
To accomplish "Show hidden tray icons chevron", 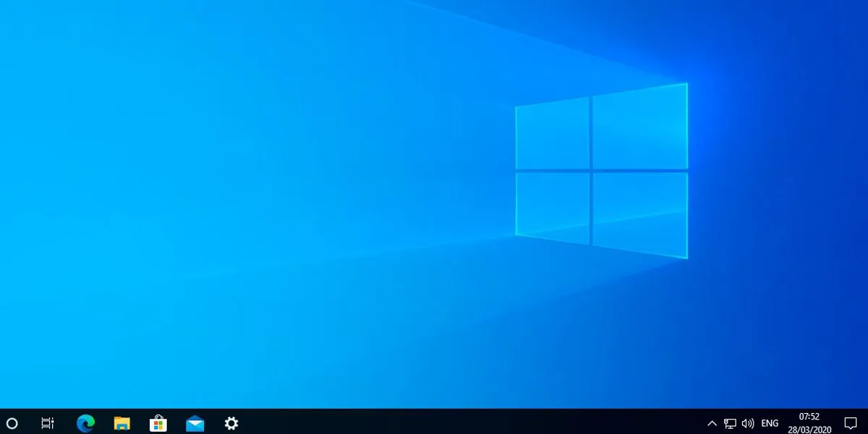I will [712, 423].
